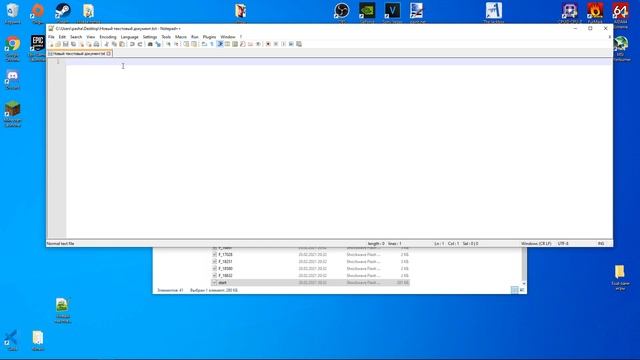This screenshot has height=360, width=640.
Task: Click the UTF-8 encoding status entry
Action: coord(563,243)
